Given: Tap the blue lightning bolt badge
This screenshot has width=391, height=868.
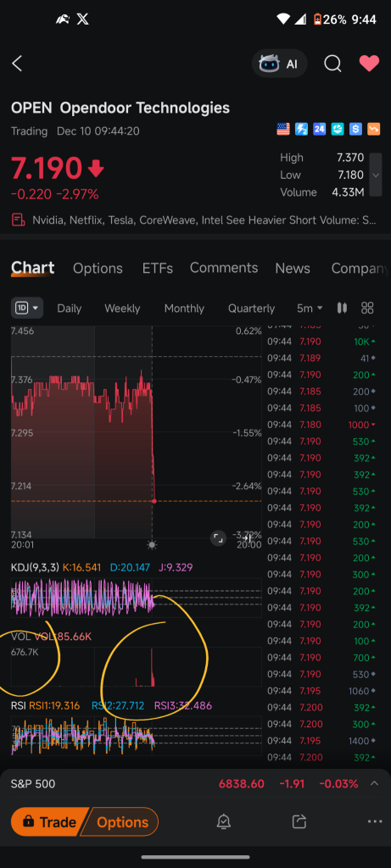Looking at the screenshot, I should click(301, 129).
